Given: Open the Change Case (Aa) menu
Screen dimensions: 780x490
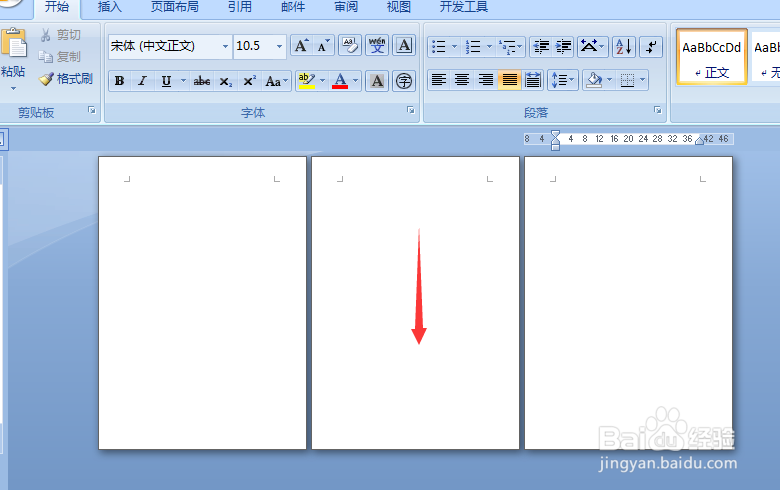Looking at the screenshot, I should [x=276, y=81].
